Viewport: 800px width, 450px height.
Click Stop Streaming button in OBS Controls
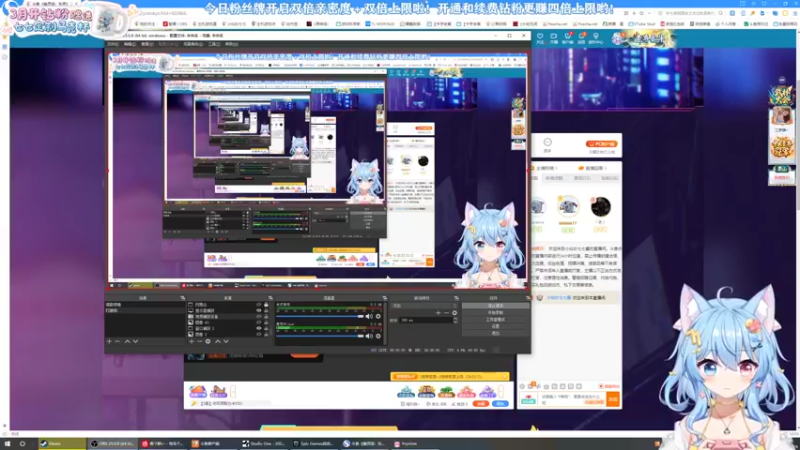[x=495, y=306]
